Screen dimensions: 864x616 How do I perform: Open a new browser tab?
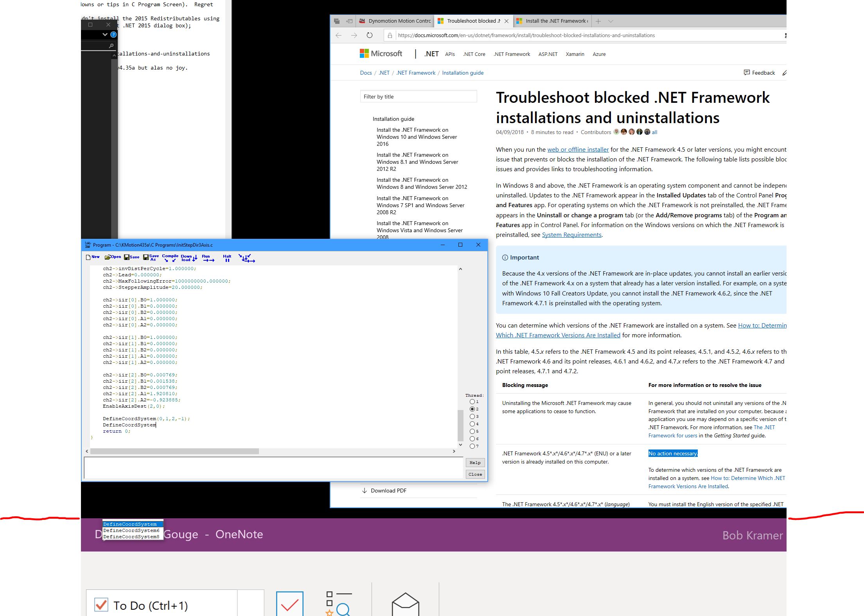point(598,21)
